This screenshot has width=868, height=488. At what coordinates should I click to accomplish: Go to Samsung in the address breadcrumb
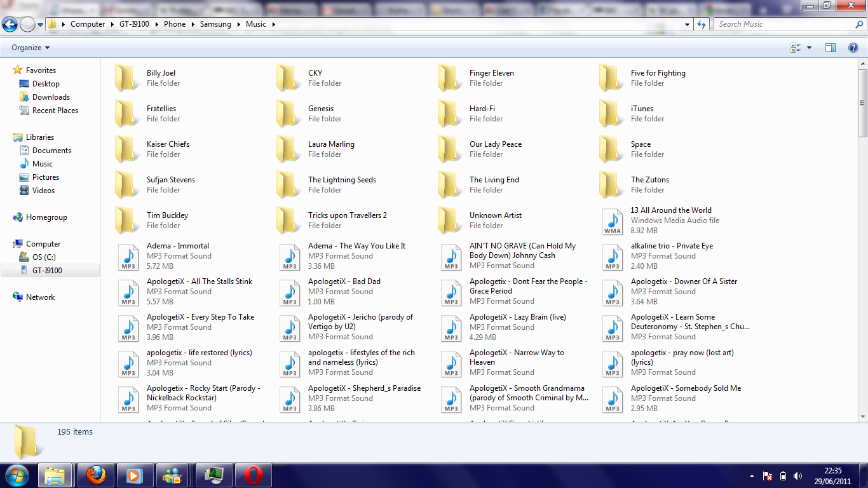(x=215, y=24)
